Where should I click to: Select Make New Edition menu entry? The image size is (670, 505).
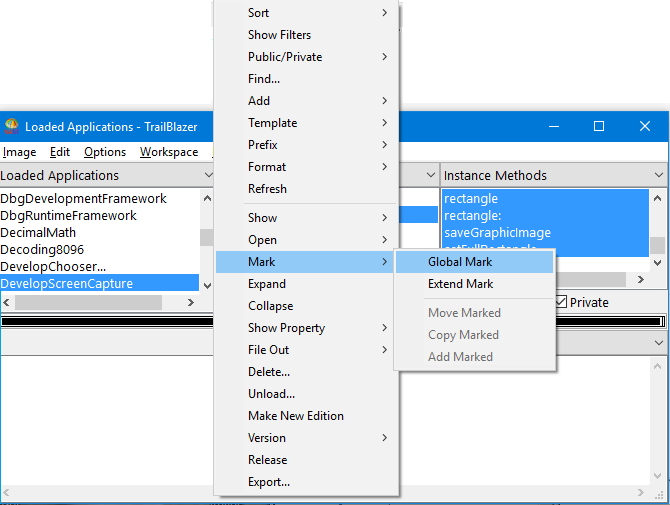[x=295, y=416]
